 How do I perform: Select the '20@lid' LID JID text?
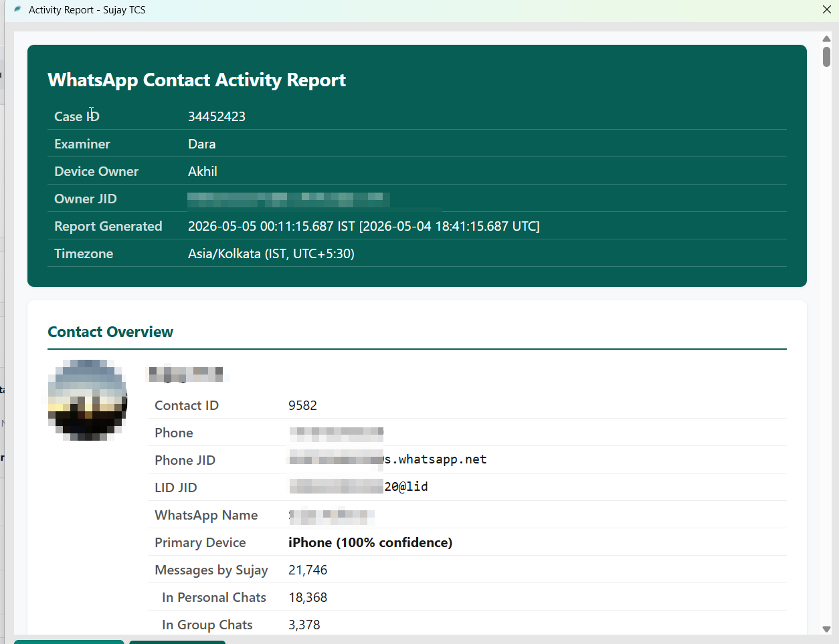click(406, 487)
